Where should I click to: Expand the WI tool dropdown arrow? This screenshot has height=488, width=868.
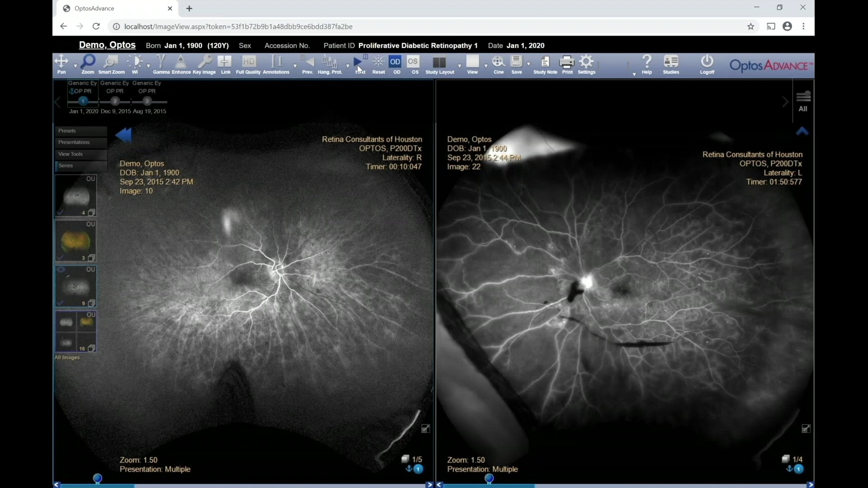point(148,66)
